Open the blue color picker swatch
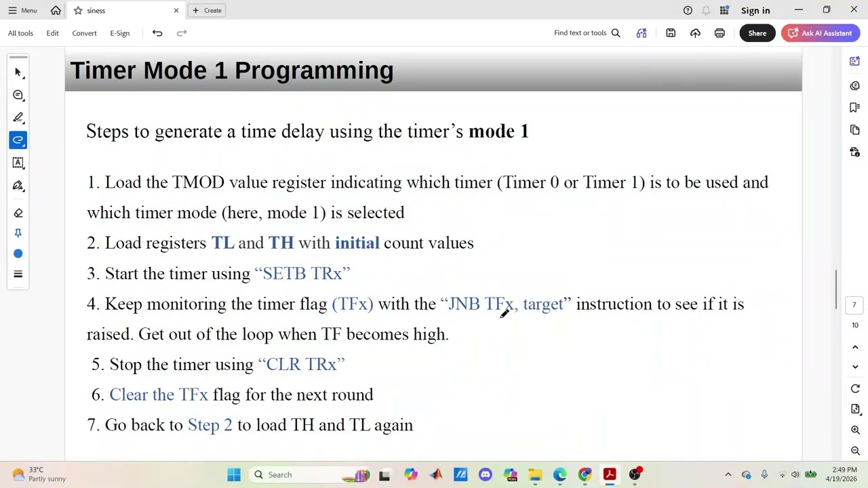Screen dimensions: 868x488 pyautogui.click(x=18, y=253)
